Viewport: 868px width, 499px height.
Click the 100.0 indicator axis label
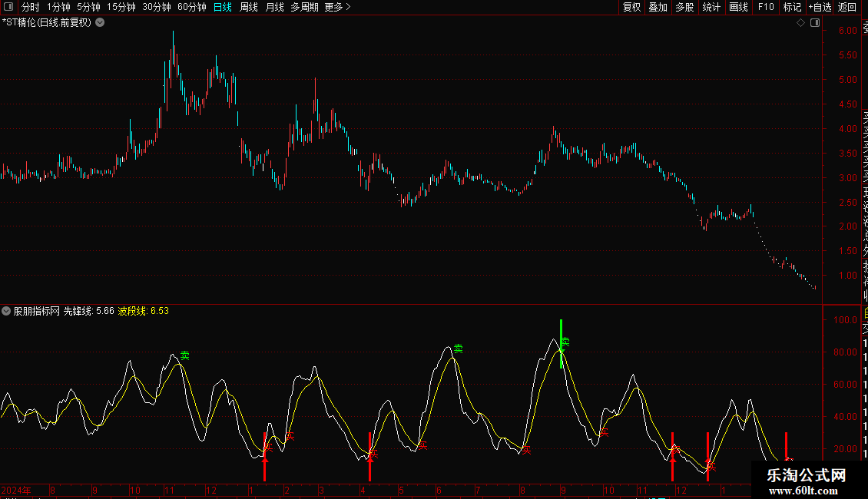(x=845, y=320)
